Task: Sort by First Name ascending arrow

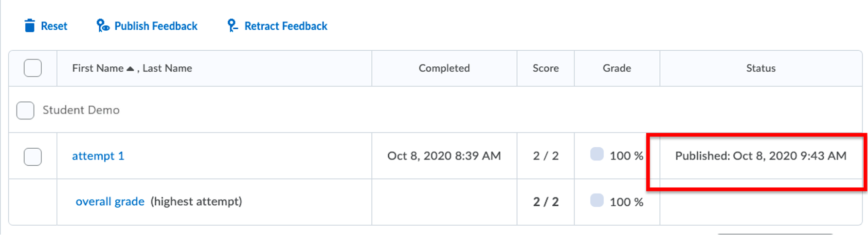Action: [130, 69]
